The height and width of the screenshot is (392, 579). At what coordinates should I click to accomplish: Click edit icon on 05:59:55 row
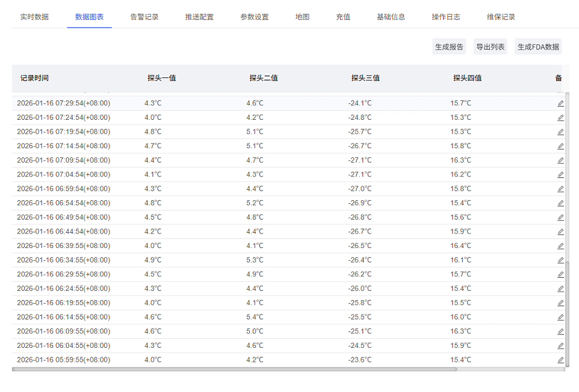[x=560, y=360]
